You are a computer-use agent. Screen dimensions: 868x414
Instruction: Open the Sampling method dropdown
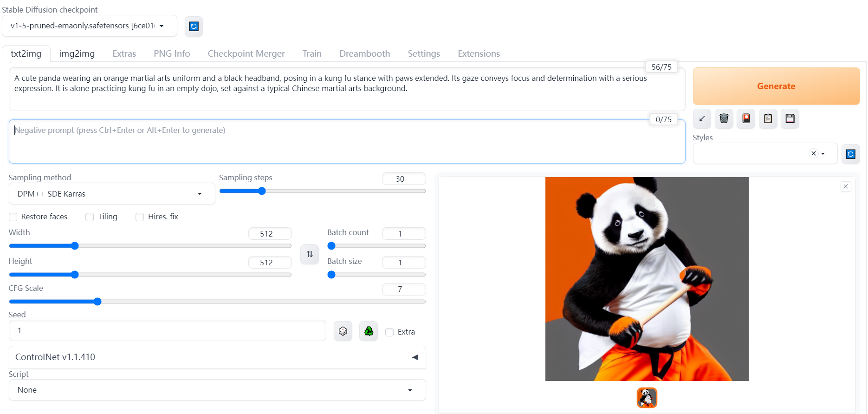click(x=112, y=194)
